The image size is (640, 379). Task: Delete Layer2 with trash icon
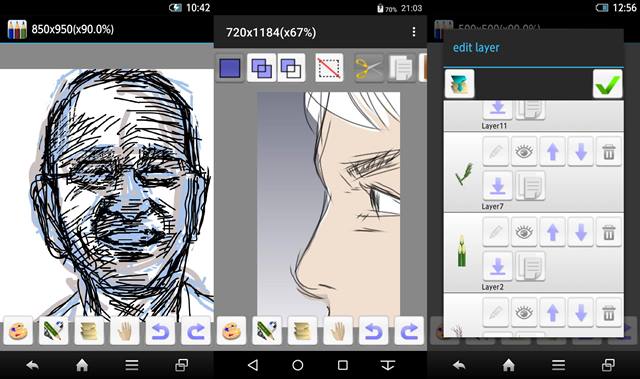coord(609,232)
